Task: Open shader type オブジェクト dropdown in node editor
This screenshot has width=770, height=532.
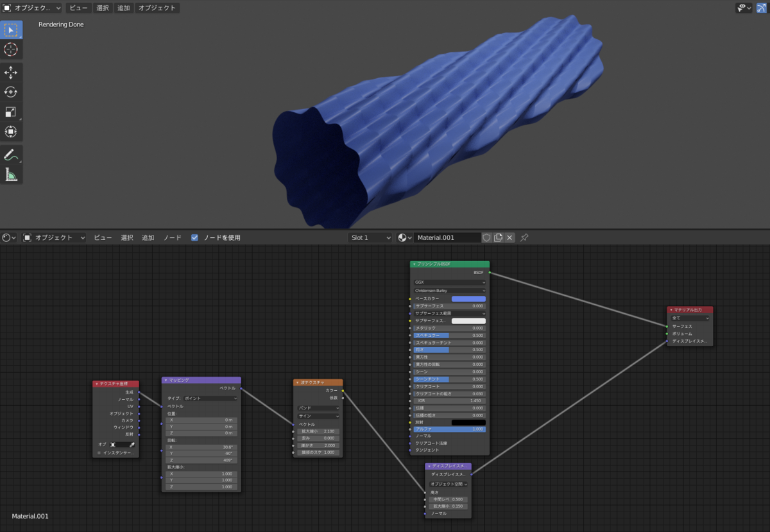Action: (55, 237)
